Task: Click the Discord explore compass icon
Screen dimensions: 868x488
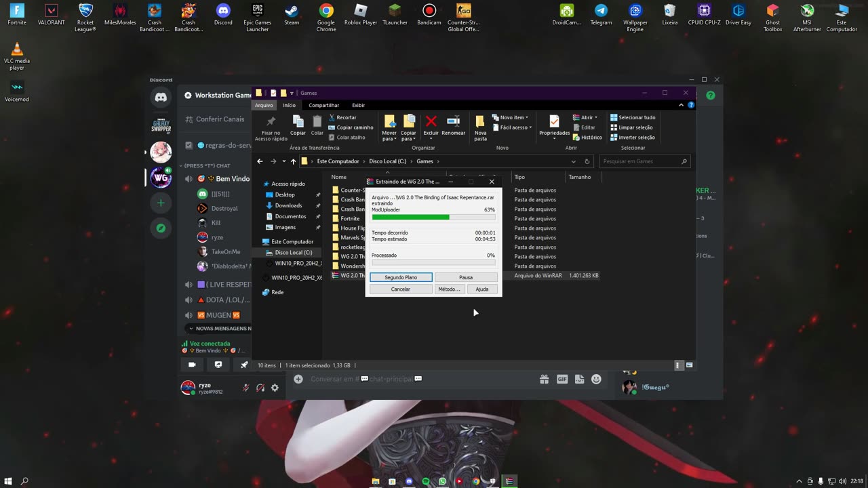Action: point(161,228)
